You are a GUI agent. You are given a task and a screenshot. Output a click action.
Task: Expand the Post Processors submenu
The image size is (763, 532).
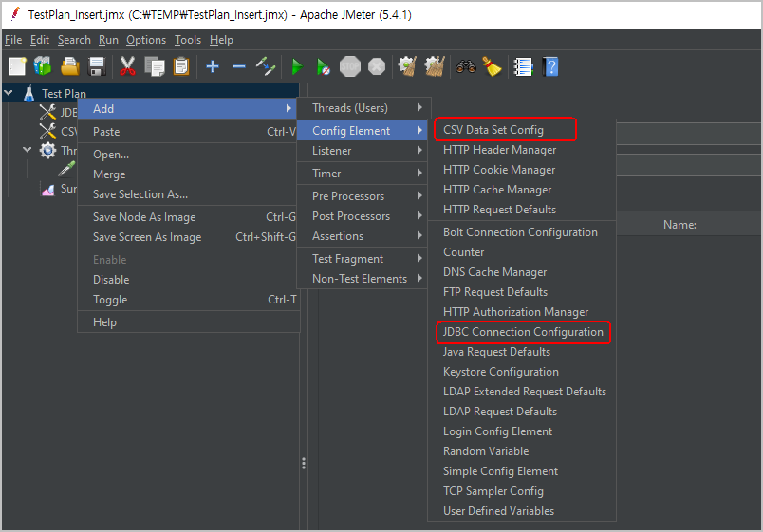362,216
